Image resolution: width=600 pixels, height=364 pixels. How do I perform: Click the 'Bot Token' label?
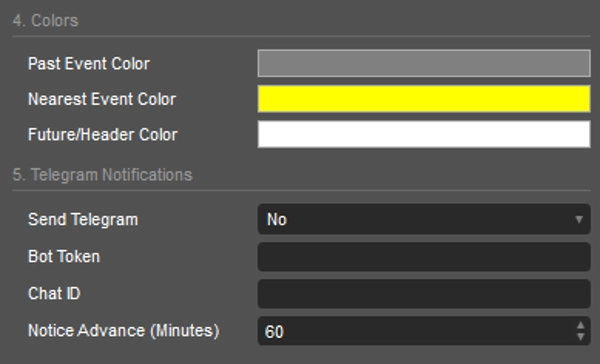(x=64, y=256)
